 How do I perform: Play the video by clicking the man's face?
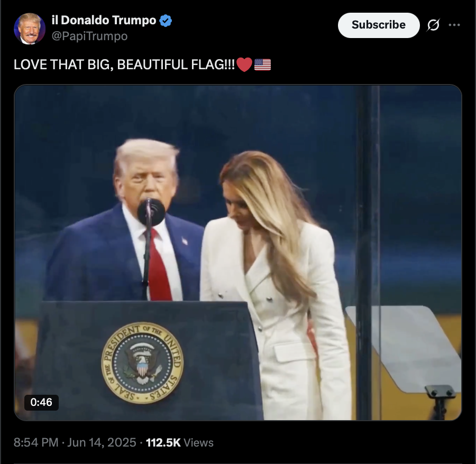click(146, 175)
